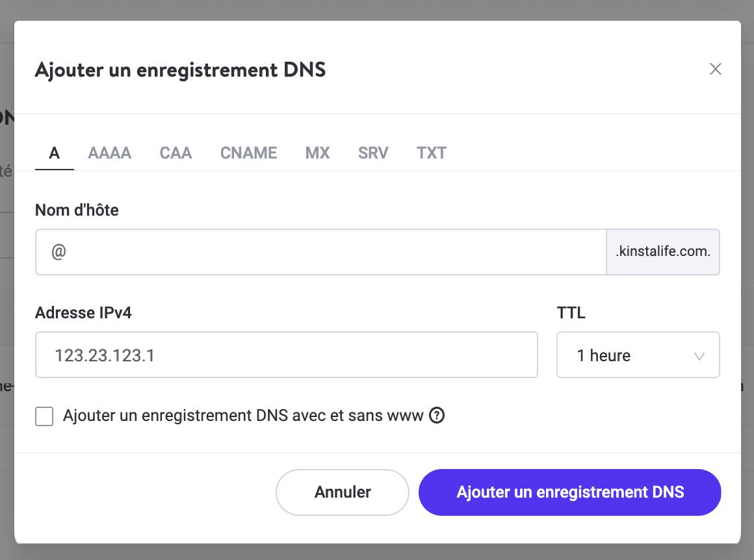Open the TTL duration dropdown
This screenshot has height=560, width=754.
[x=638, y=355]
